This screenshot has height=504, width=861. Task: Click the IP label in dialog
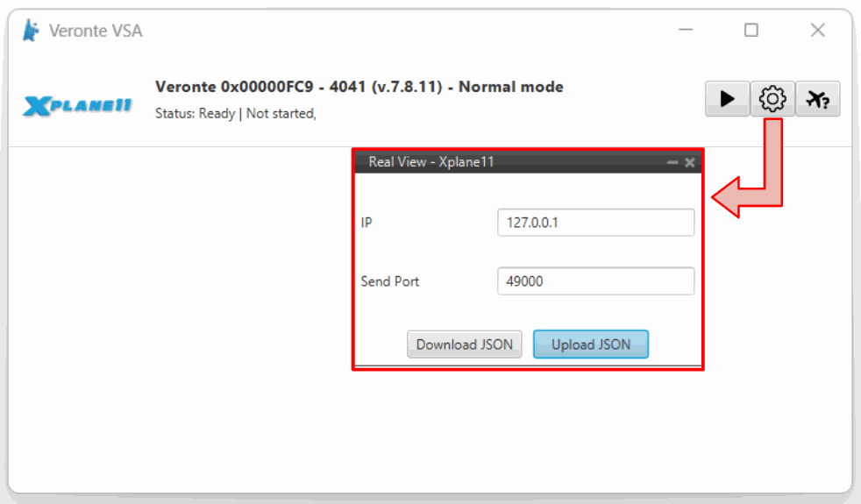366,223
